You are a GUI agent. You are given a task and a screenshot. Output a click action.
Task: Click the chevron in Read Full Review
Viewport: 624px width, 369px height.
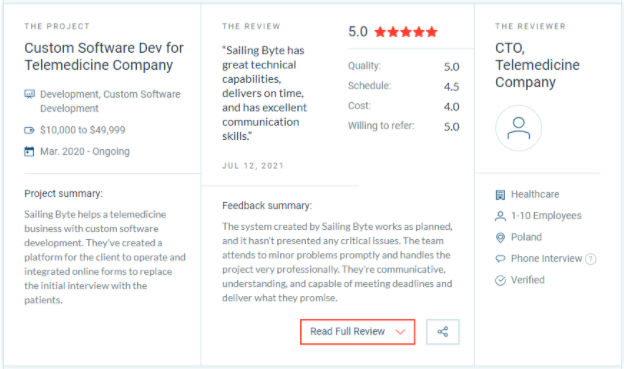(400, 332)
